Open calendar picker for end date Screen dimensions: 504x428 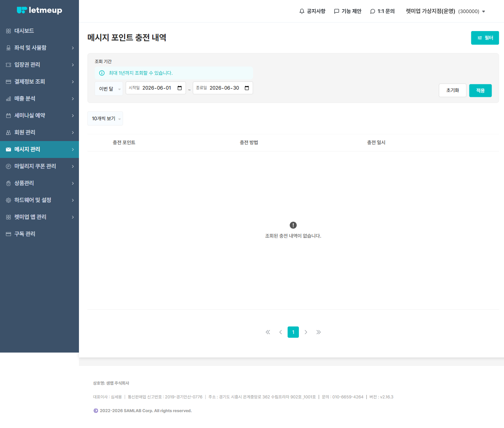click(247, 88)
